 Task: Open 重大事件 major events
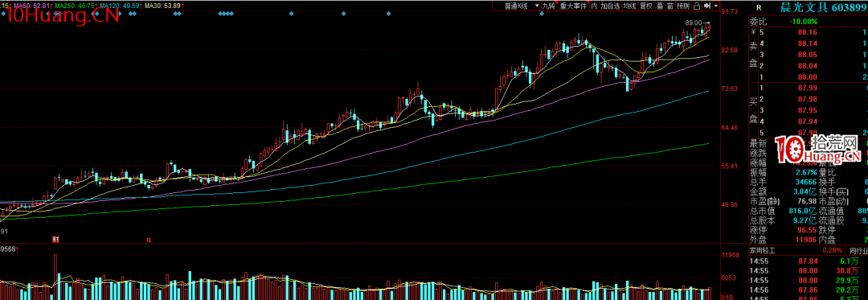(574, 6)
